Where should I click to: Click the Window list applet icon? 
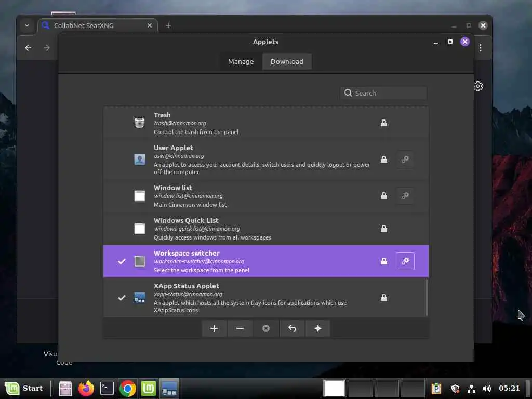pyautogui.click(x=139, y=196)
